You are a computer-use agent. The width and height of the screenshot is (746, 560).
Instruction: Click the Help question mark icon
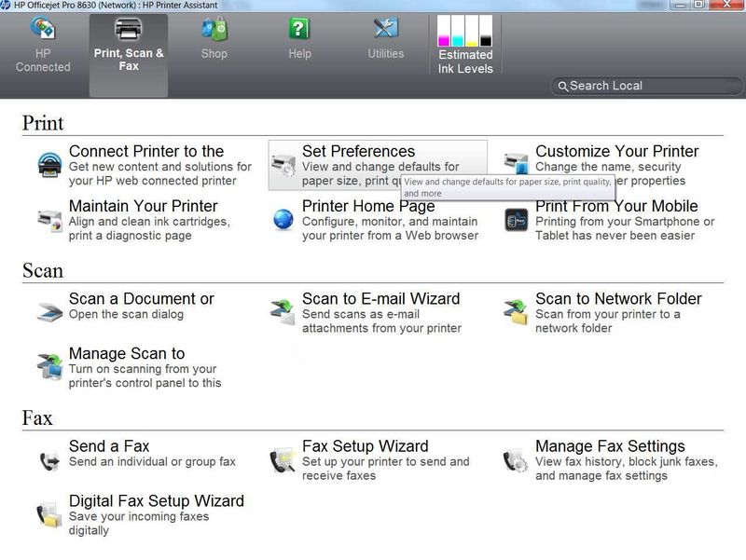point(297,29)
